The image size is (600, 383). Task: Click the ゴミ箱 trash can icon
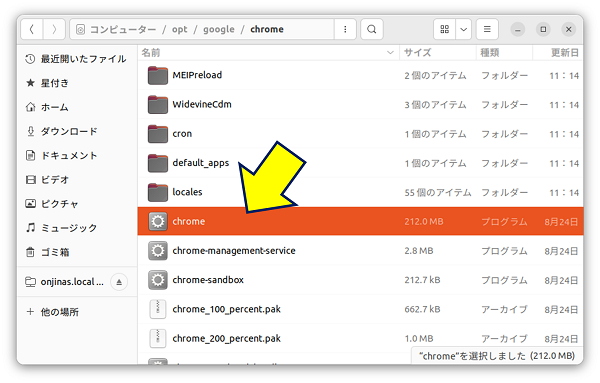click(30, 252)
